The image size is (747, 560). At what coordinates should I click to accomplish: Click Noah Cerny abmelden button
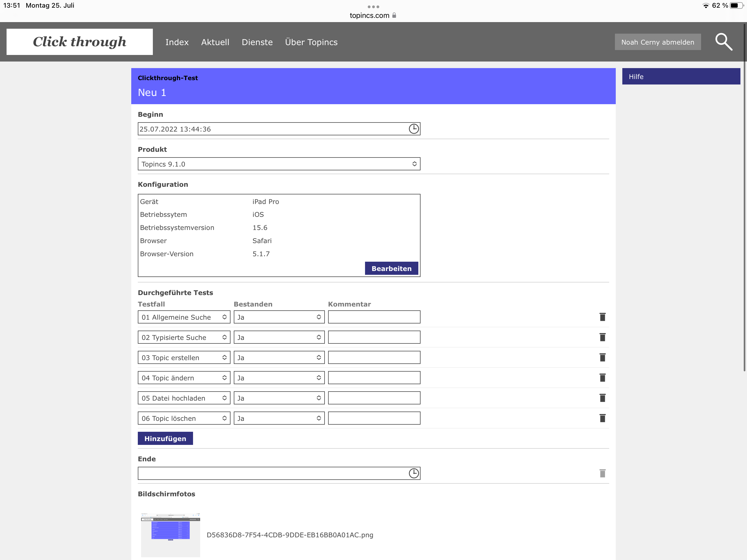[x=657, y=42]
